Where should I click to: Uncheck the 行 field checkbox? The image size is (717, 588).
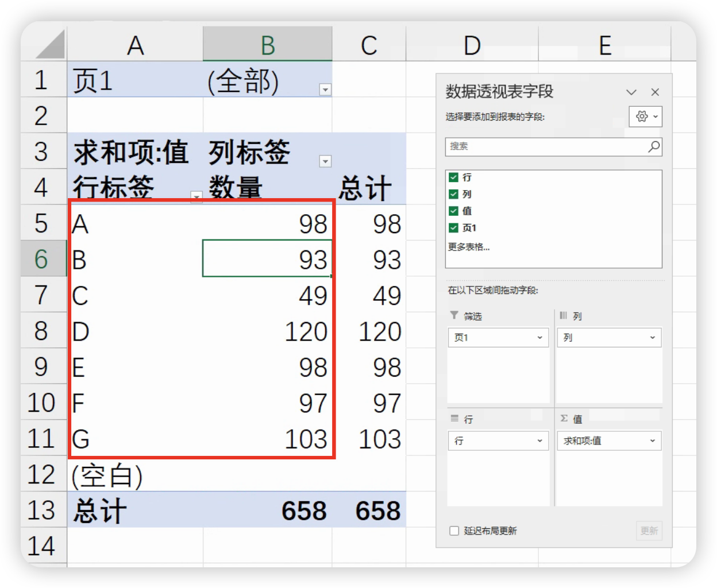point(454,177)
